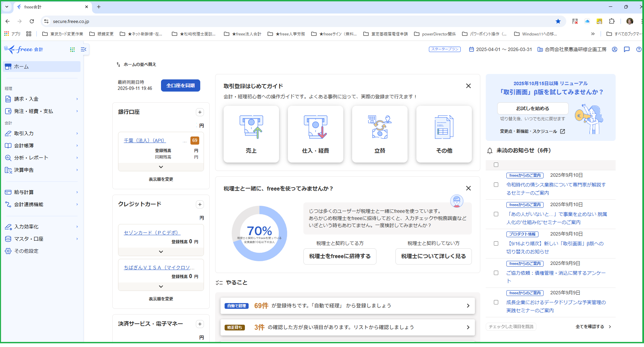Select ホーム in the sidebar
The width and height of the screenshot is (644, 347).
pos(42,67)
